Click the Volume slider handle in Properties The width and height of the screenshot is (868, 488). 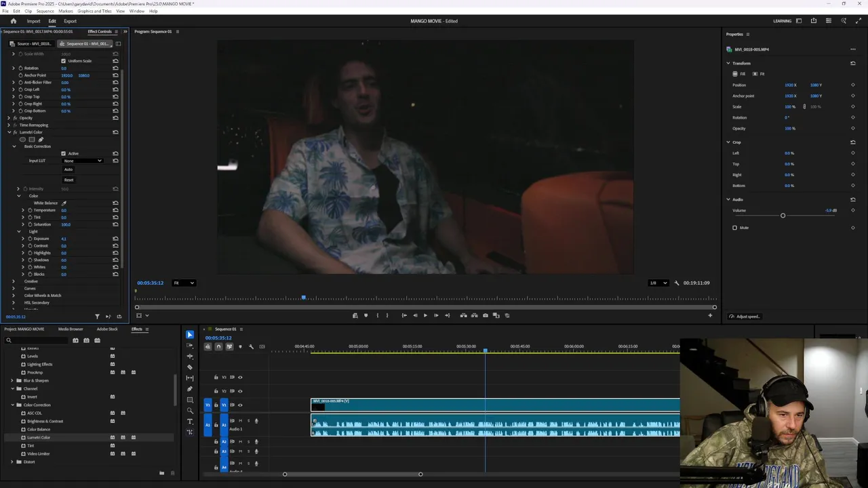pyautogui.click(x=783, y=216)
